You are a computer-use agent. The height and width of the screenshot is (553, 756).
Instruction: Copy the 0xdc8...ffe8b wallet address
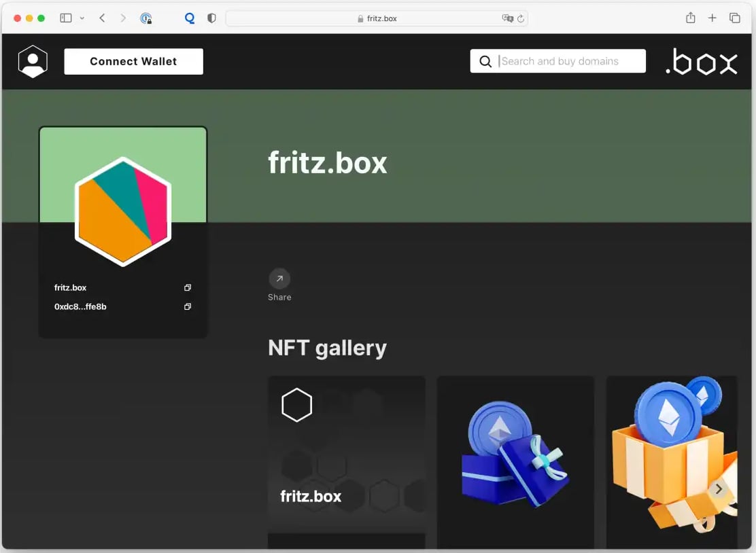(188, 307)
